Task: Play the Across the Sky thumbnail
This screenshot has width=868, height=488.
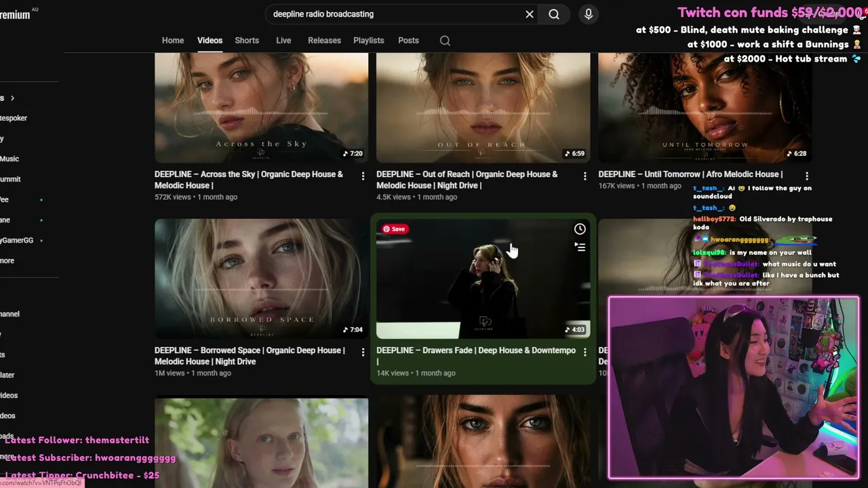Action: pyautogui.click(x=261, y=108)
